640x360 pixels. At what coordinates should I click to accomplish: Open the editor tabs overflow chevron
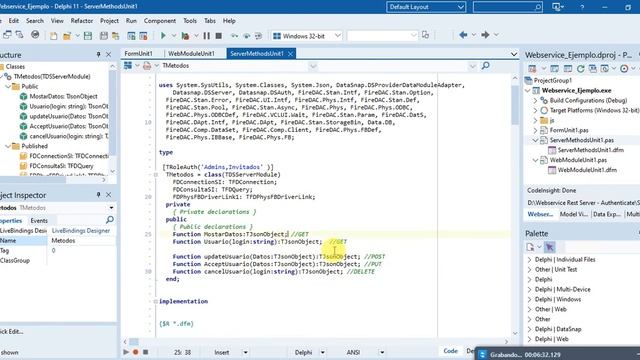pyautogui.click(x=513, y=54)
